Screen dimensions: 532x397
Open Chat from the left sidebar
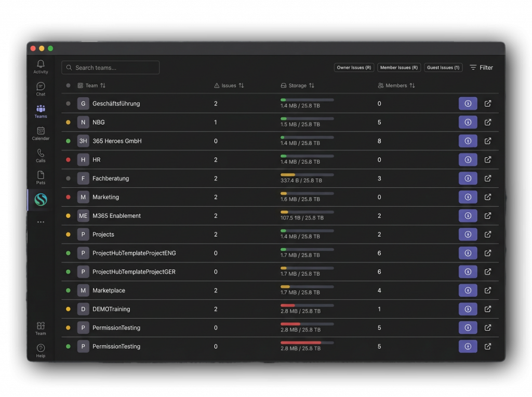click(41, 89)
